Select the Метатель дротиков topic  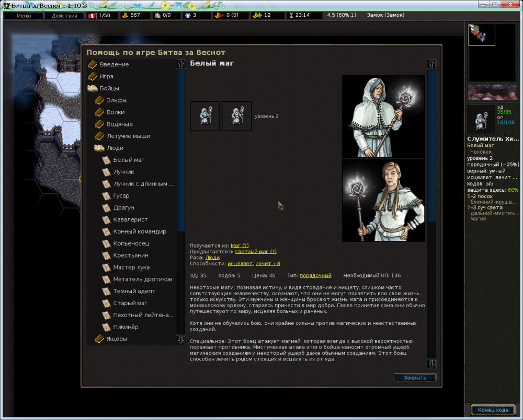pyautogui.click(x=142, y=279)
